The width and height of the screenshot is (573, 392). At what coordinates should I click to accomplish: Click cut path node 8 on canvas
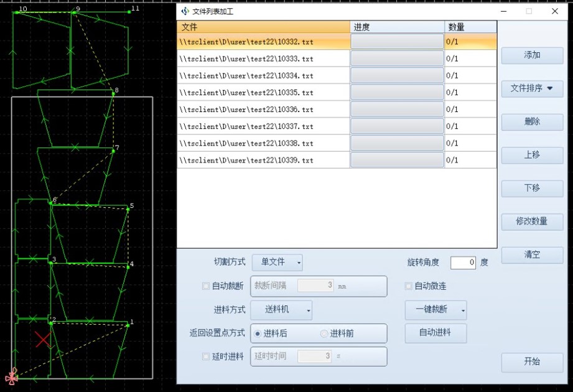[x=113, y=93]
